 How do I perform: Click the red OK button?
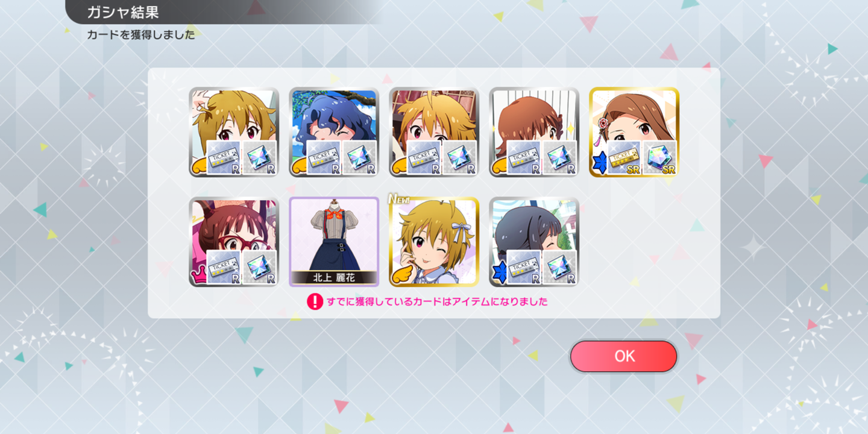pyautogui.click(x=624, y=356)
